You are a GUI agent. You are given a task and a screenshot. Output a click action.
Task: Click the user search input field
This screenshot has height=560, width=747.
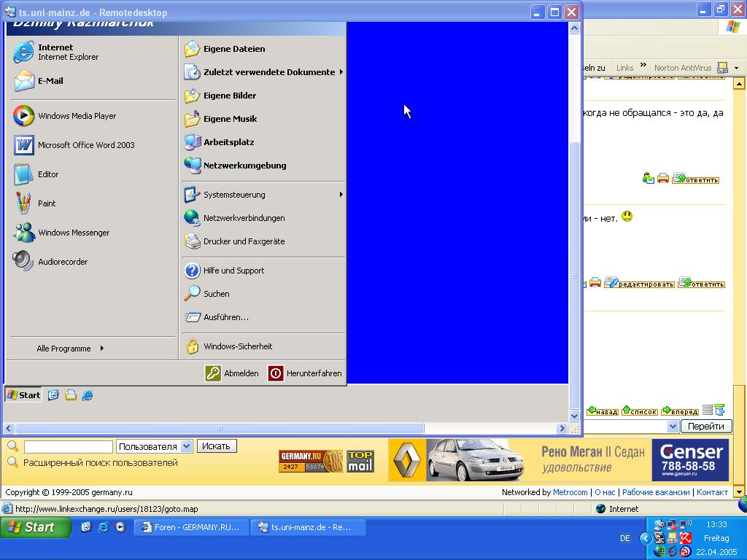coord(68,447)
